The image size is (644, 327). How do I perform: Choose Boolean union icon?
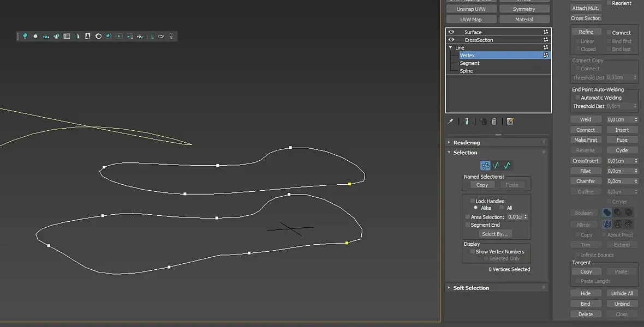(x=607, y=213)
